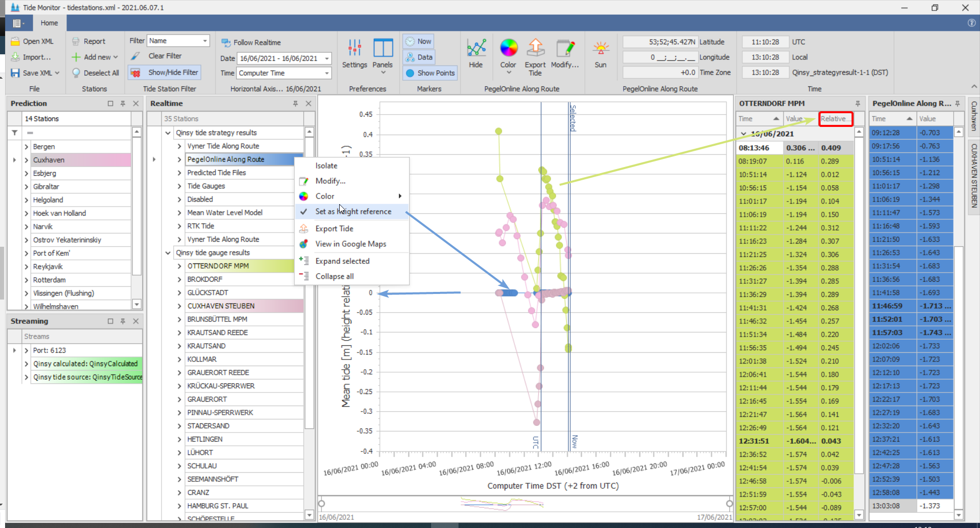Viewport: 980px width, 528px height.
Task: Click the Hide chart icon
Action: [x=476, y=49]
